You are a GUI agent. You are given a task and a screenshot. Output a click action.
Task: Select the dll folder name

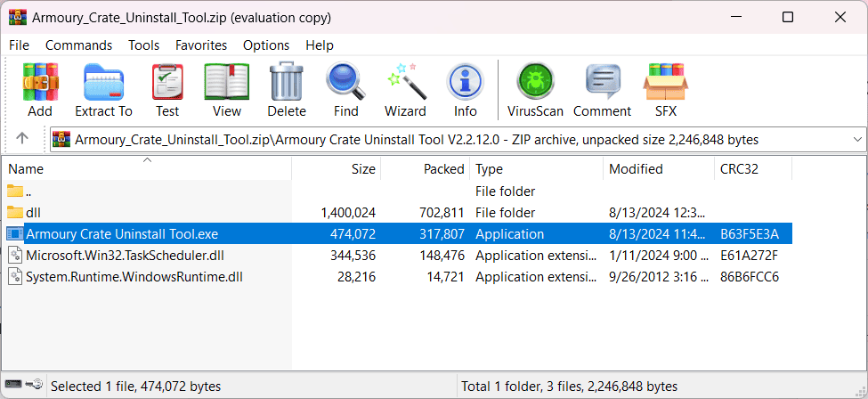tap(33, 212)
